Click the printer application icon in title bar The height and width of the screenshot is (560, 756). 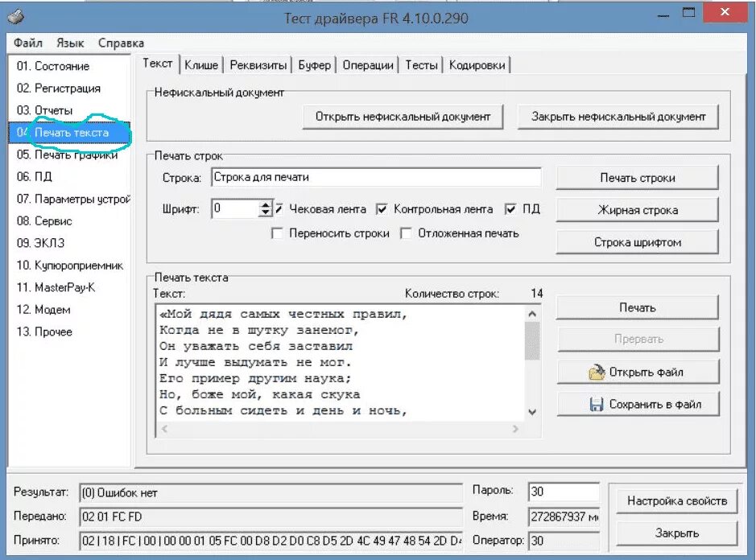(x=16, y=17)
